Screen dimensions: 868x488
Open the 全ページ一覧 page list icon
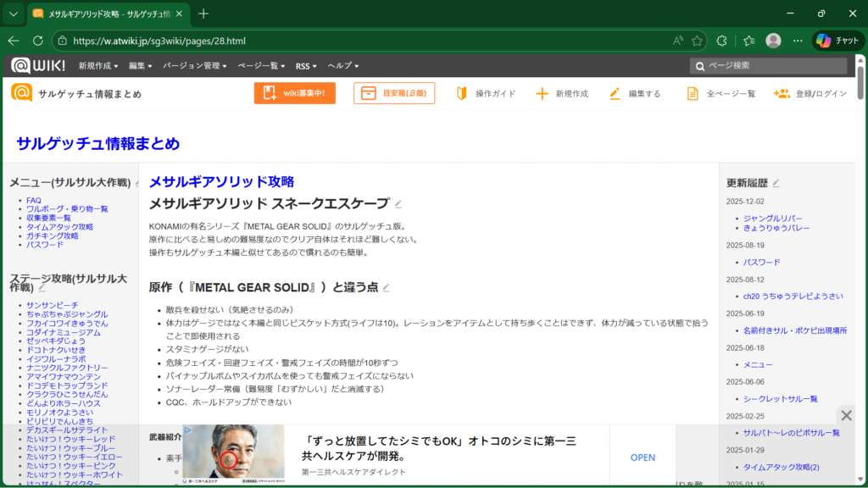(x=693, y=93)
